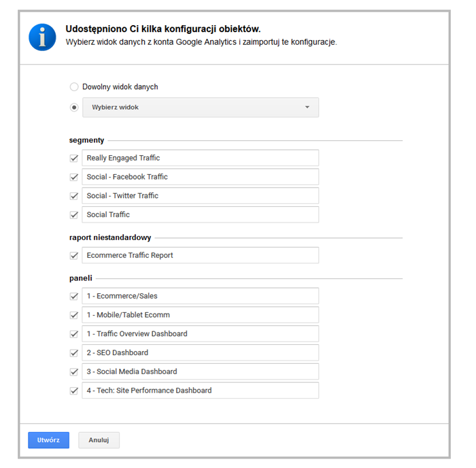Uncheck the Traffic Overview Dashboard checkbox
This screenshot has width=476, height=468.
74,334
